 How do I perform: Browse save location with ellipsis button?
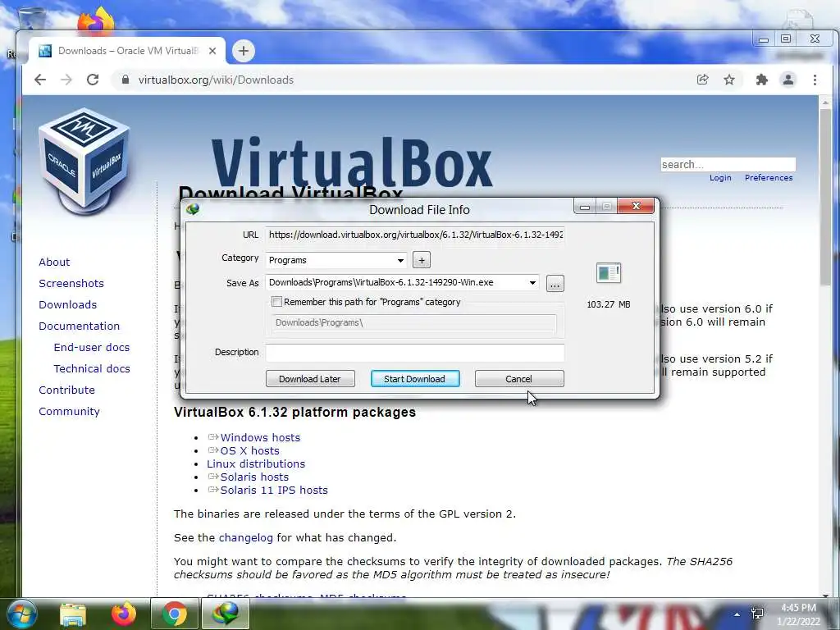click(555, 283)
